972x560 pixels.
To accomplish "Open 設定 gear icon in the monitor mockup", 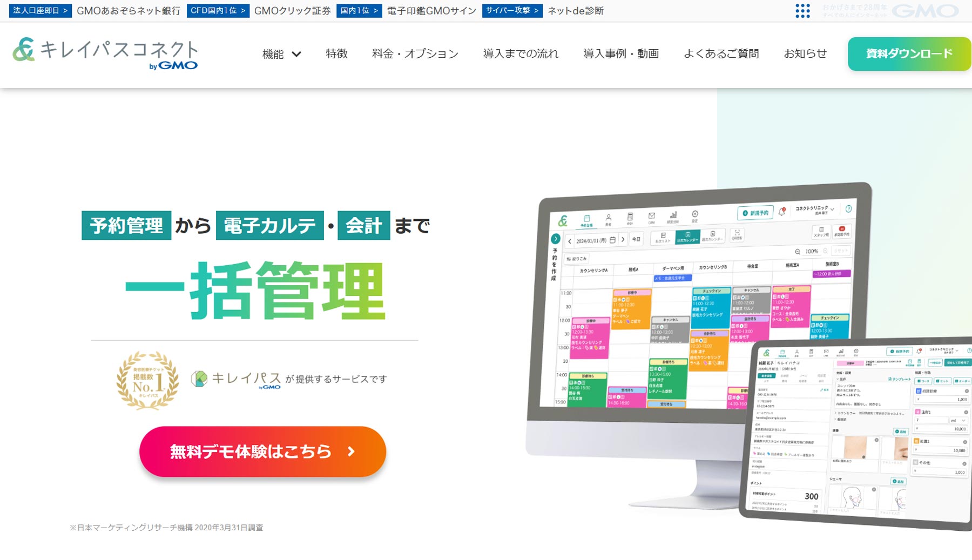I will click(x=695, y=216).
